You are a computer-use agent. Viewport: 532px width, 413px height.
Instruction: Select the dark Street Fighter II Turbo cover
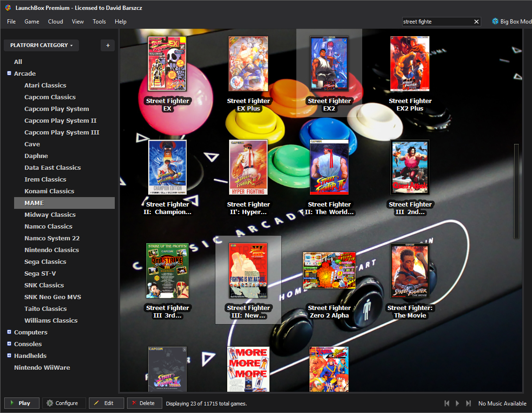tap(167, 369)
